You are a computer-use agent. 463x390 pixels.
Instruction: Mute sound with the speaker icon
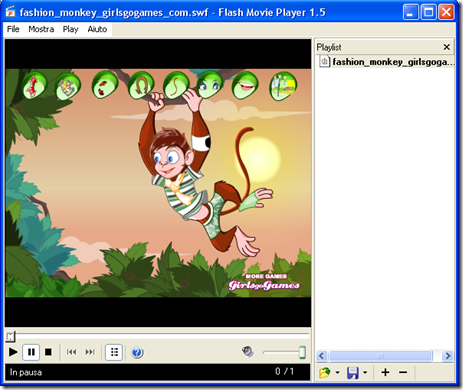(248, 351)
